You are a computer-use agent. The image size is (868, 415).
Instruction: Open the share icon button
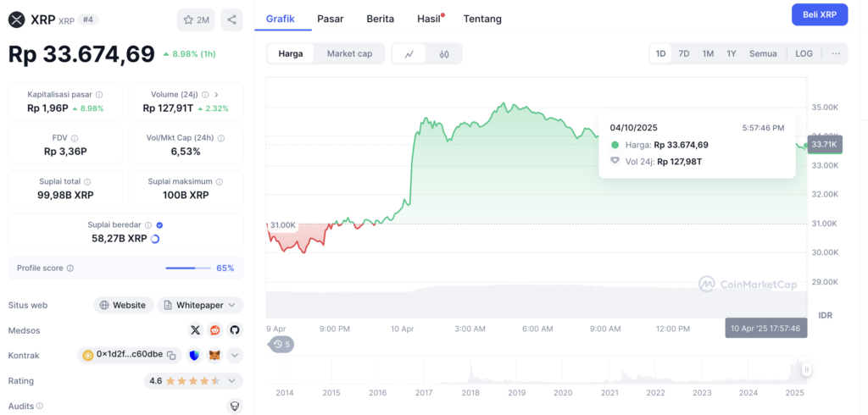232,20
